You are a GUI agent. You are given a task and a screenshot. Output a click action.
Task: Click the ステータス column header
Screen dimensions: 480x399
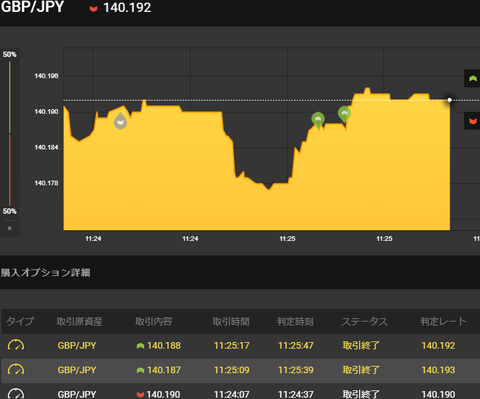pos(365,321)
